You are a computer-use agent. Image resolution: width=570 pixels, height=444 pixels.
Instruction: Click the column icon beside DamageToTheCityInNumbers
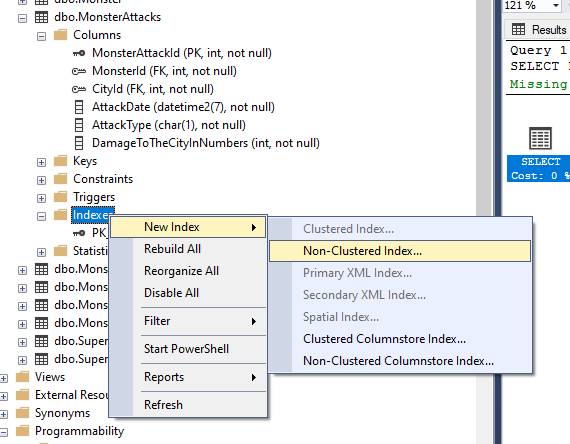click(79, 143)
